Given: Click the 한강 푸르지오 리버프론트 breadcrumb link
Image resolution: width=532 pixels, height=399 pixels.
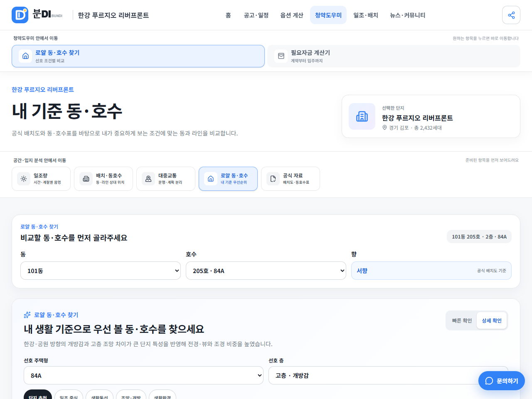Looking at the screenshot, I should [43, 89].
